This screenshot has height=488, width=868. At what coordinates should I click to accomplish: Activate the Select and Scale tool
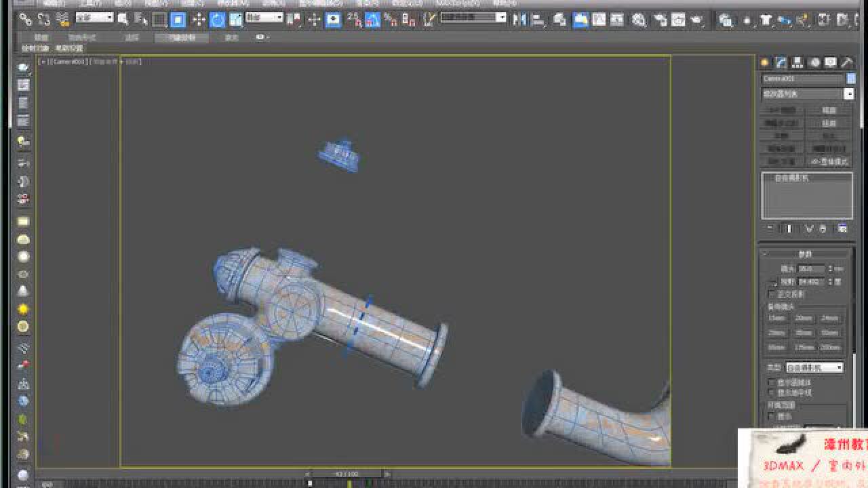(x=235, y=20)
